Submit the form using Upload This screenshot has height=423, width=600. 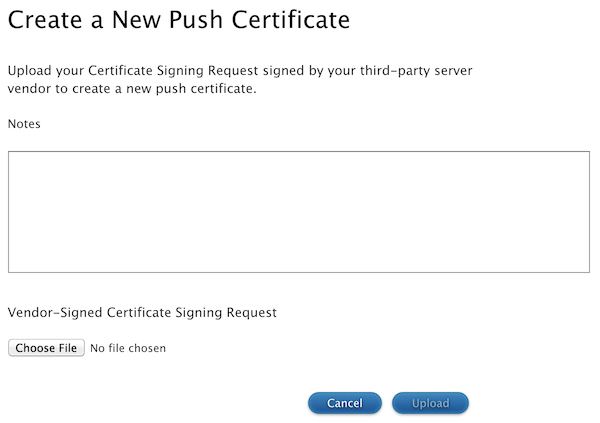click(430, 403)
